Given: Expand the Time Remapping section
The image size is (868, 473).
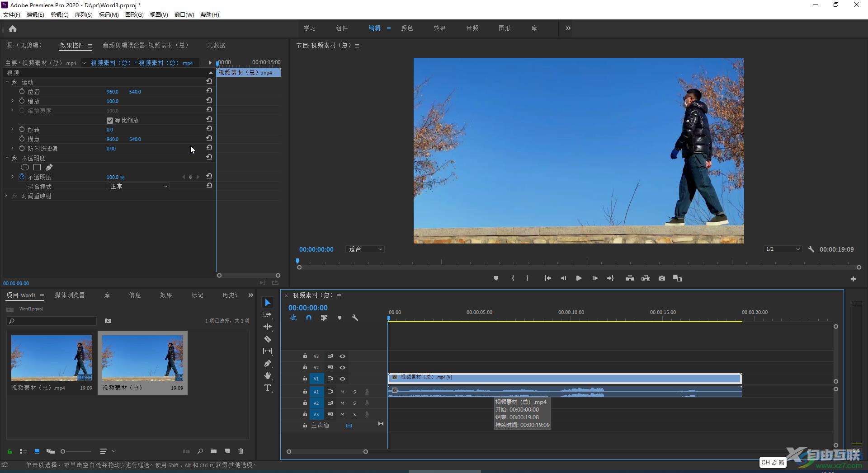Looking at the screenshot, I should pyautogui.click(x=7, y=196).
